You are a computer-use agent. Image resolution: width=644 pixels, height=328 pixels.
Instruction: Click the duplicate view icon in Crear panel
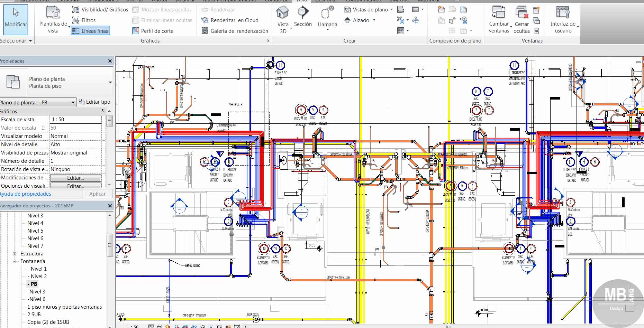pyautogui.click(x=401, y=20)
